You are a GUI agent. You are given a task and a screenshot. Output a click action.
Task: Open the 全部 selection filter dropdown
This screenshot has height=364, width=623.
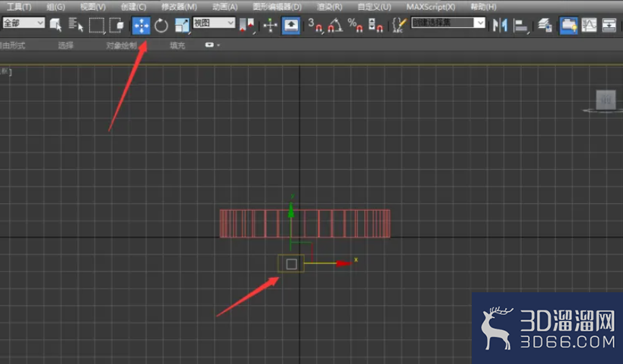point(23,23)
